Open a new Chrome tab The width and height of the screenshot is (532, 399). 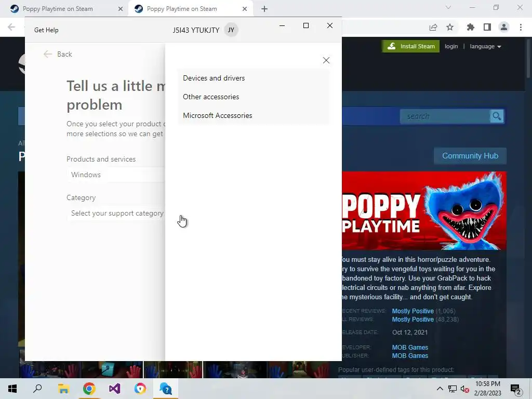264,9
